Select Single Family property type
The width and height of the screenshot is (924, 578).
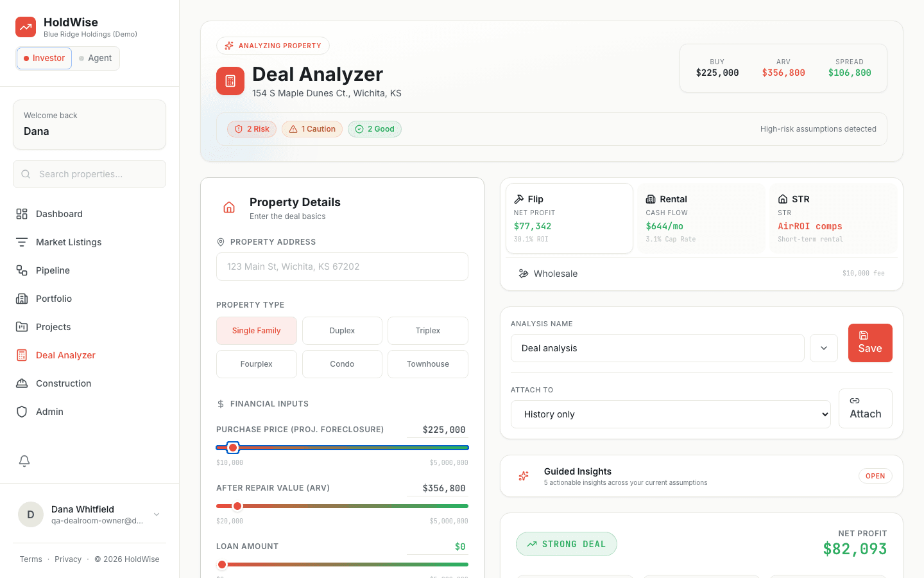[257, 331]
